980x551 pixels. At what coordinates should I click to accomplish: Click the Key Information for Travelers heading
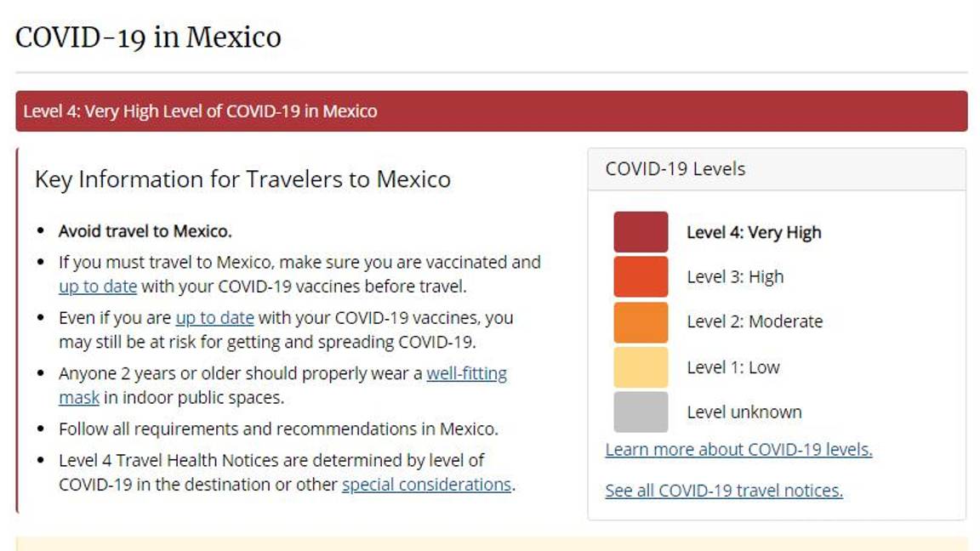(x=242, y=179)
